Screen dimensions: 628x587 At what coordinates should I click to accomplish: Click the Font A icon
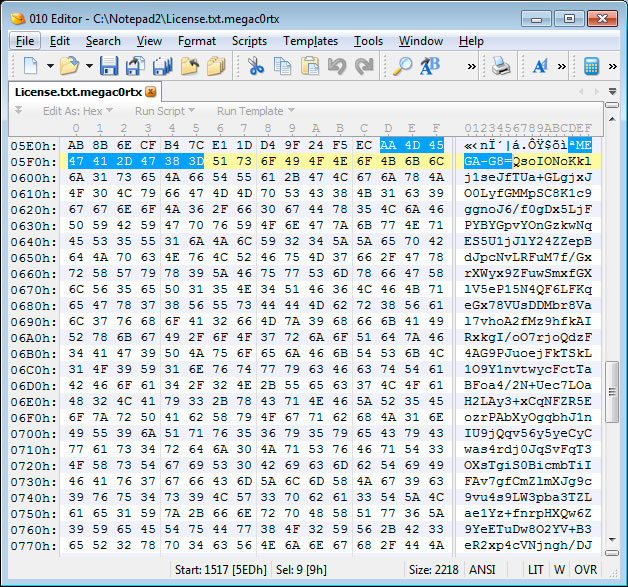[540, 66]
